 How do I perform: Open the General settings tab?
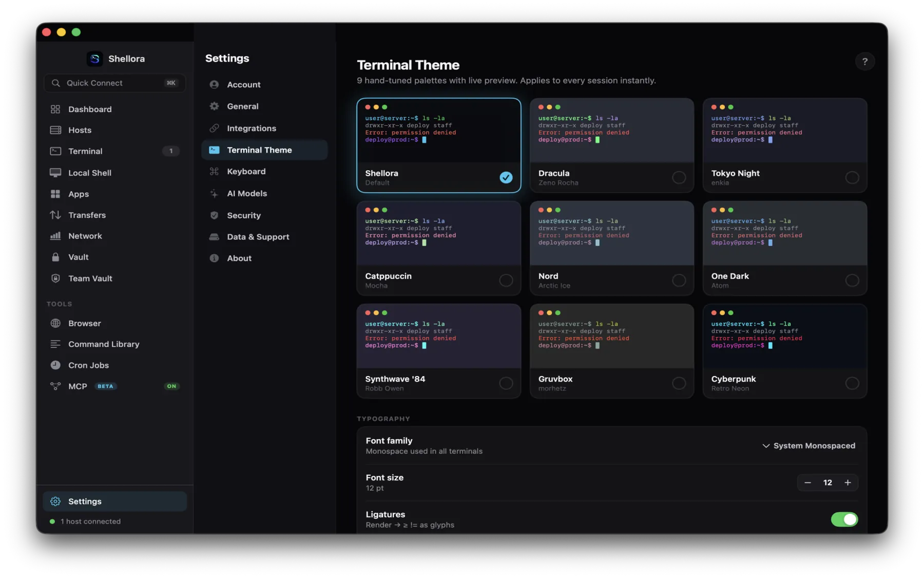[x=264, y=106]
